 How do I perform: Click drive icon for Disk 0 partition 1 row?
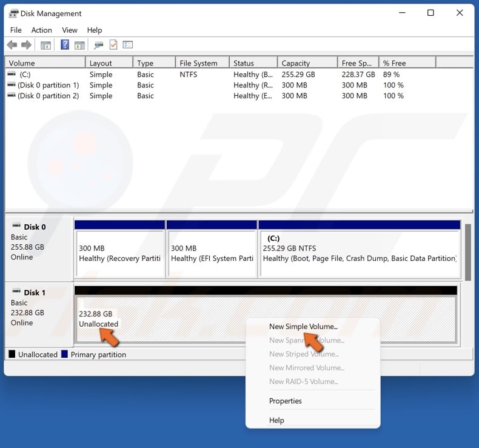[12, 85]
